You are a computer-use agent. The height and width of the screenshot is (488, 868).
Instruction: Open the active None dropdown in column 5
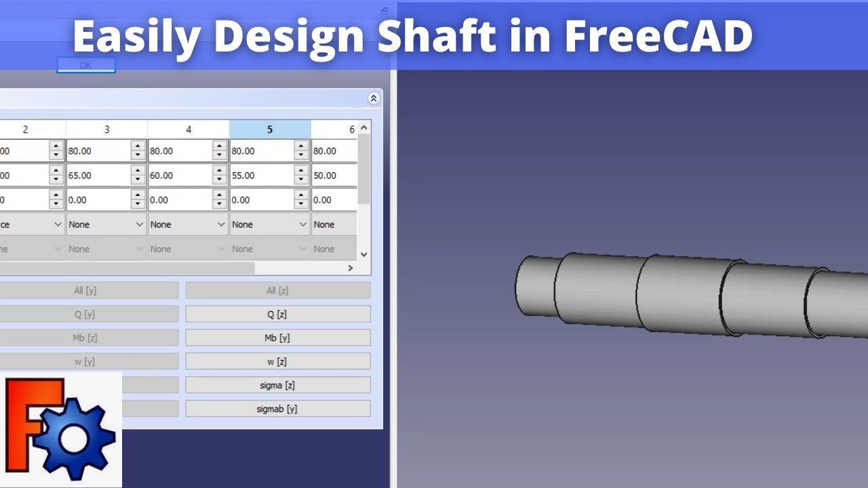pyautogui.click(x=269, y=224)
